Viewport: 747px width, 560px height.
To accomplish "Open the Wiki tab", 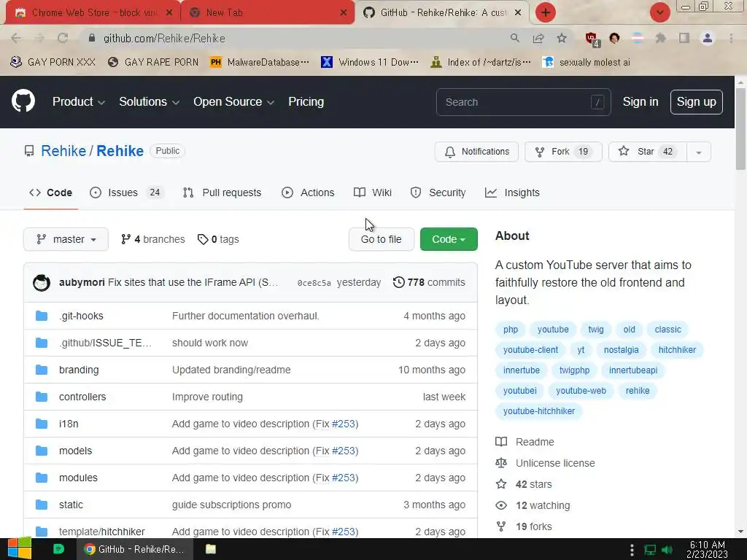I will (373, 192).
